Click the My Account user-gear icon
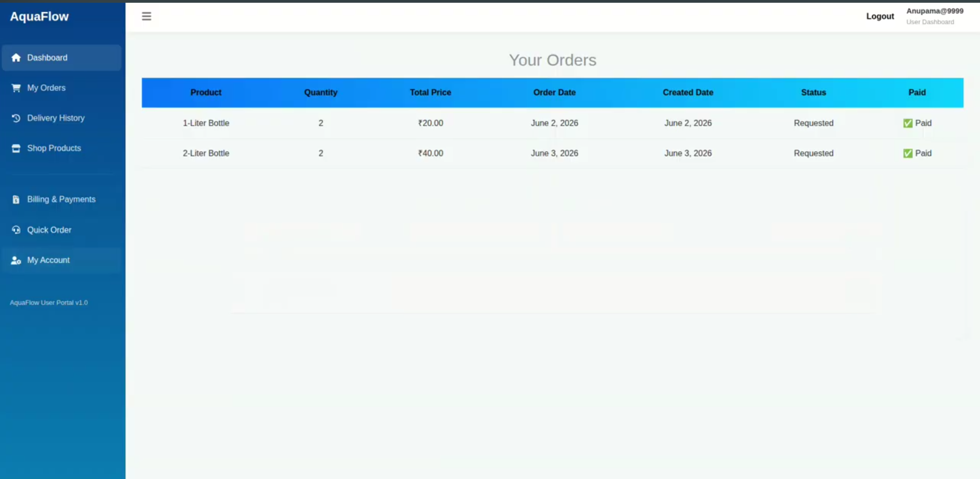 (x=16, y=260)
